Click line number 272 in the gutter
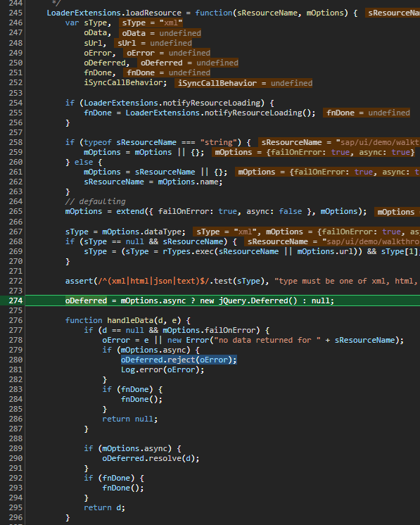The height and width of the screenshot is (525, 420). click(15, 281)
